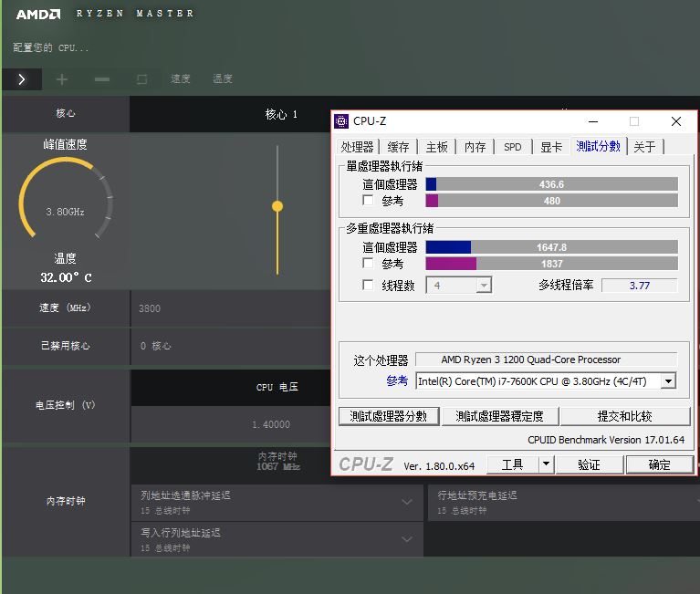Select 温度 view in Ryzen Master toolbar
Screen dimensions: 700x594
(223, 79)
